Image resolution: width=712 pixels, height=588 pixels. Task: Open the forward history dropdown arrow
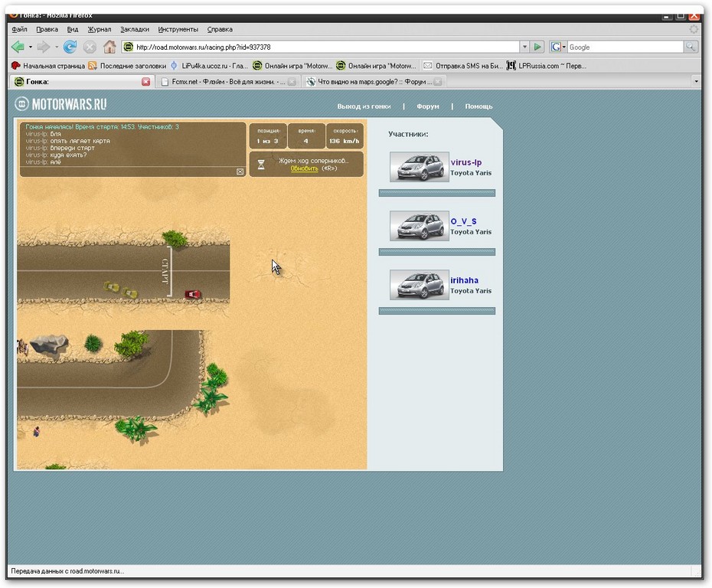[x=57, y=47]
